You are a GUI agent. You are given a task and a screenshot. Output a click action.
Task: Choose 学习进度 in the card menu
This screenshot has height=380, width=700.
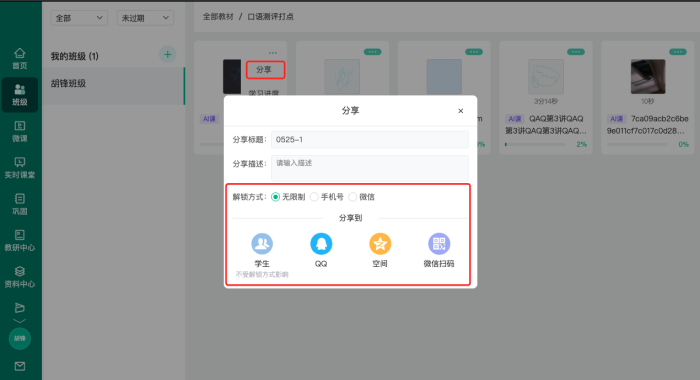pos(264,93)
